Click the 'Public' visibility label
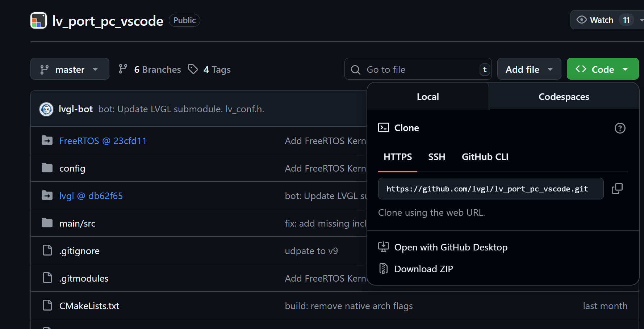 tap(184, 20)
